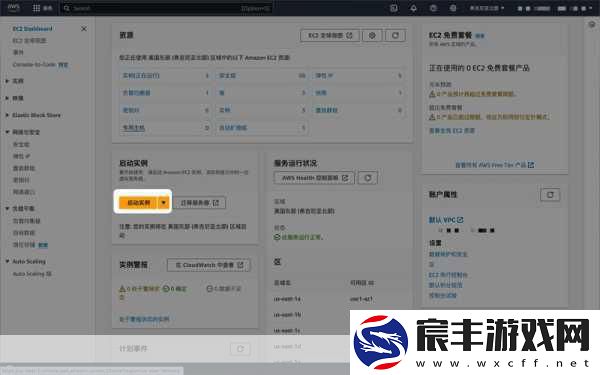Open 目标群组 in the sidebar
The image size is (600, 375).
coord(24,233)
